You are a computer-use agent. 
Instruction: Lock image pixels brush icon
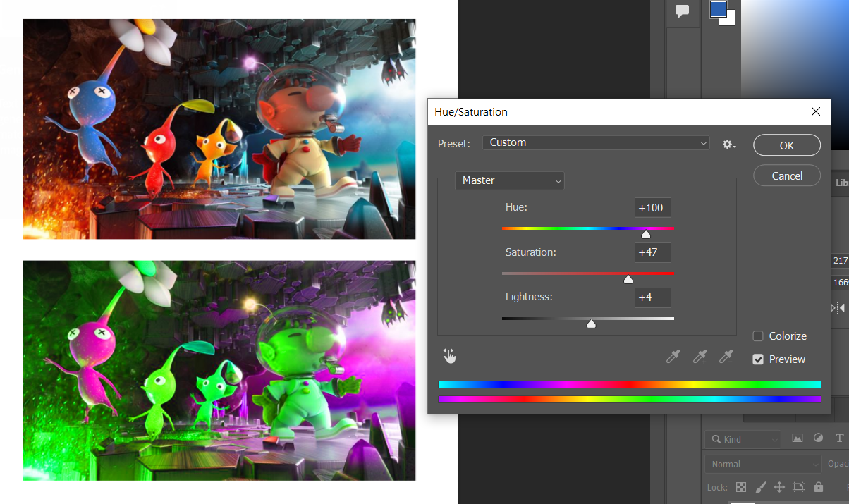pyautogui.click(x=760, y=487)
